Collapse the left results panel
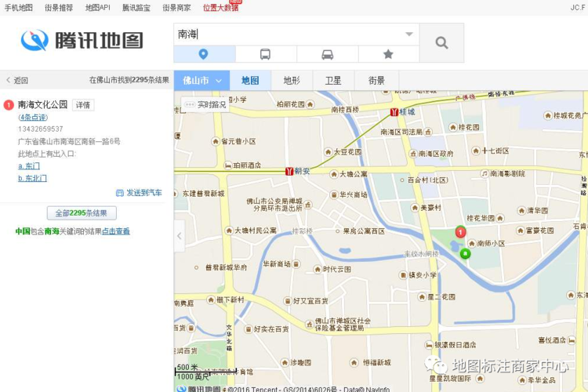Viewport: 588px width, 392px height. pyautogui.click(x=179, y=235)
